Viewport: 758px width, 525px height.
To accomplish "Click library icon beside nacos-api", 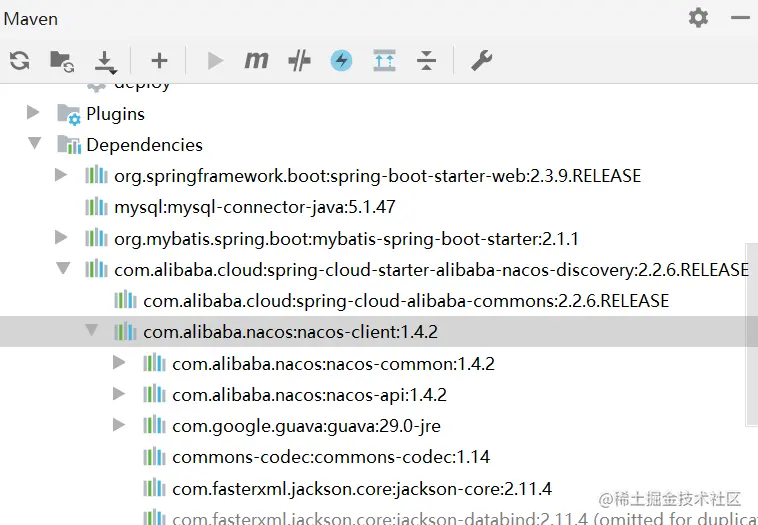I will (x=154, y=394).
